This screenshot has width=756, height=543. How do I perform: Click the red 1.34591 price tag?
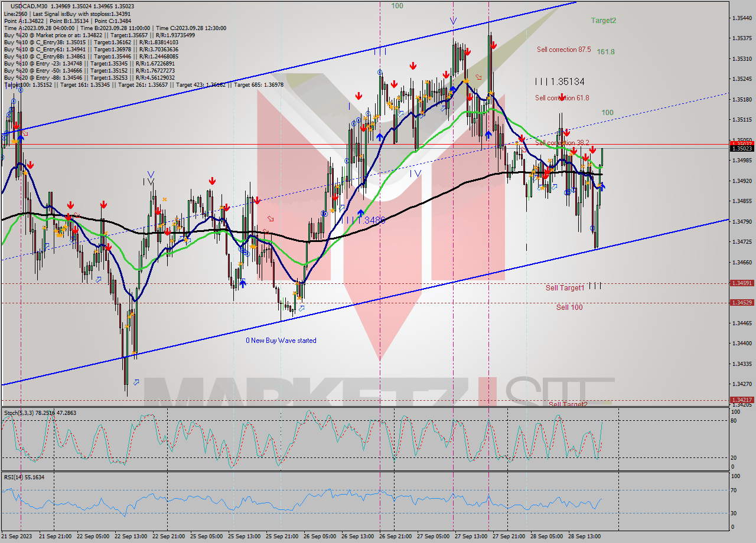tap(742, 283)
